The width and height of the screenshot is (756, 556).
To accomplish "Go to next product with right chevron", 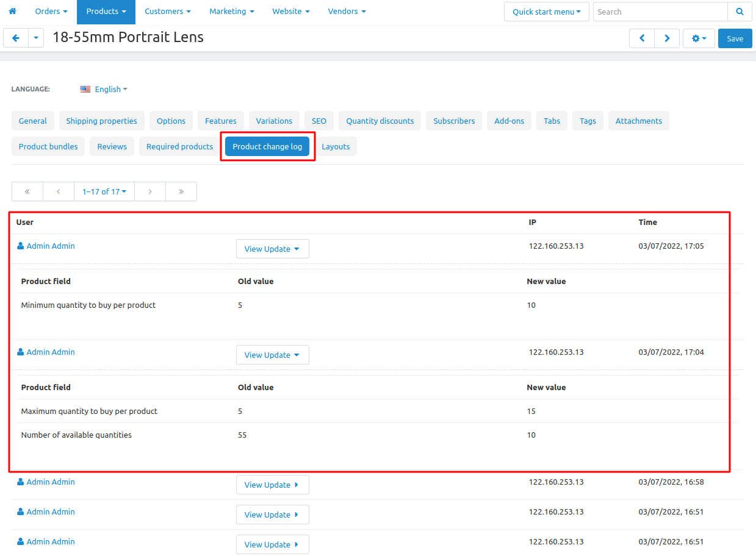I will [667, 38].
